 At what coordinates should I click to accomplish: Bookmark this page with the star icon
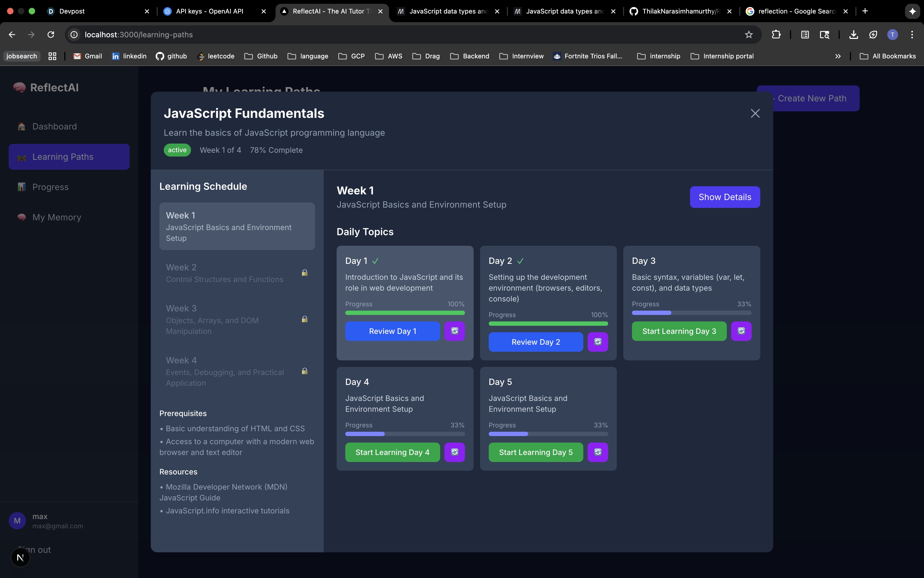pos(748,35)
